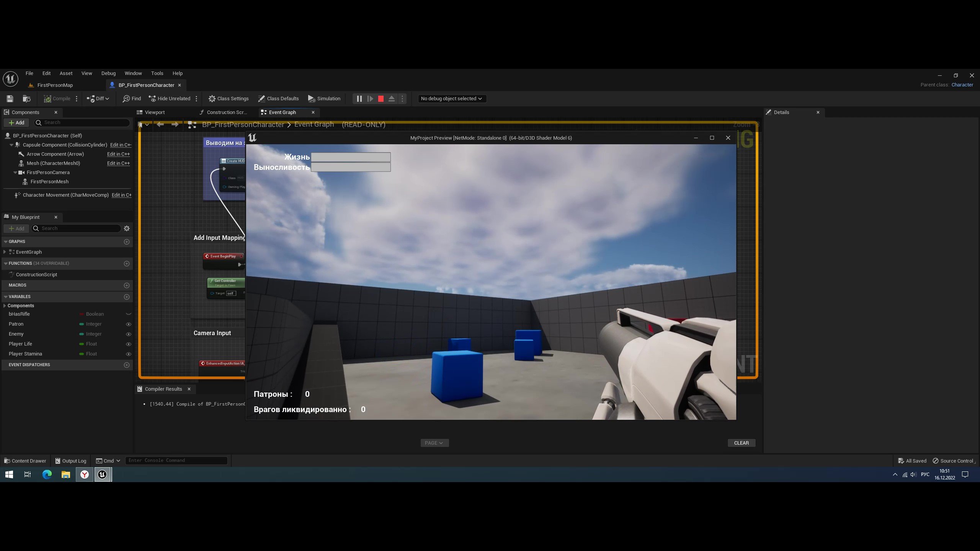Toggle Enemy variable visibility eye

pyautogui.click(x=128, y=334)
